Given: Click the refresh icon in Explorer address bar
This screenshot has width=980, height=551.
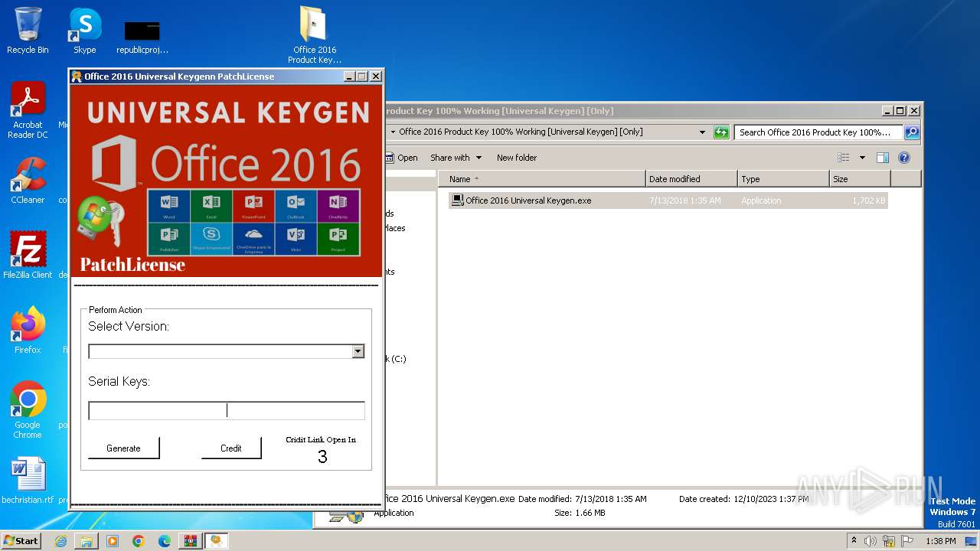Looking at the screenshot, I should coord(721,132).
